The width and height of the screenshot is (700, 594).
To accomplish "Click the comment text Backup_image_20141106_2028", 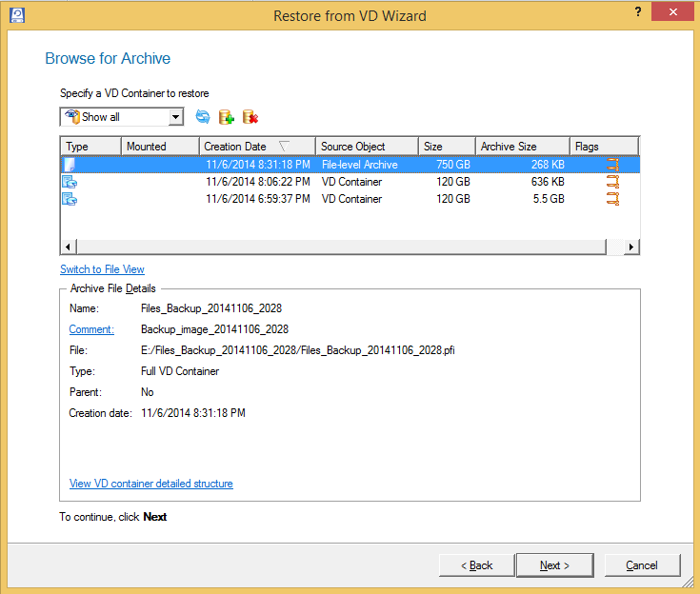I will click(214, 329).
